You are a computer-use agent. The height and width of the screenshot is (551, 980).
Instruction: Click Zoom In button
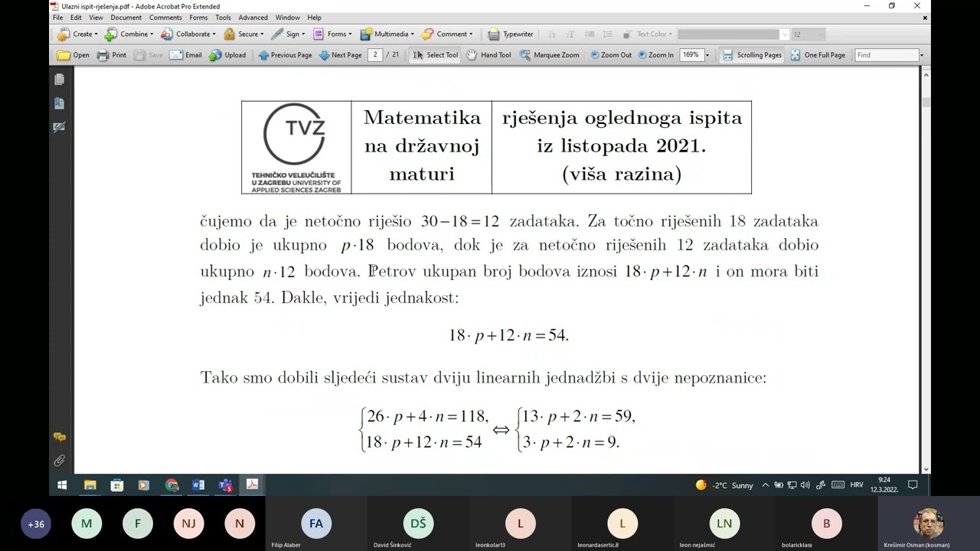[x=655, y=55]
